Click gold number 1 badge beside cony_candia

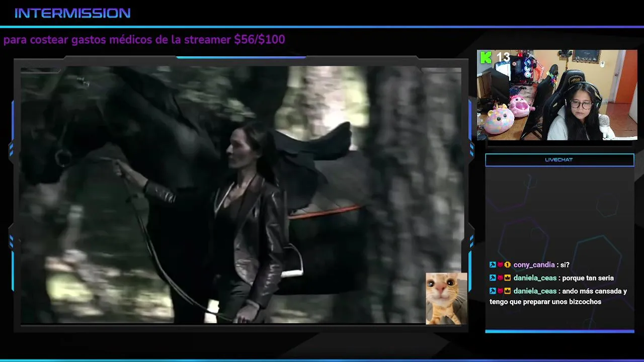pos(507,265)
